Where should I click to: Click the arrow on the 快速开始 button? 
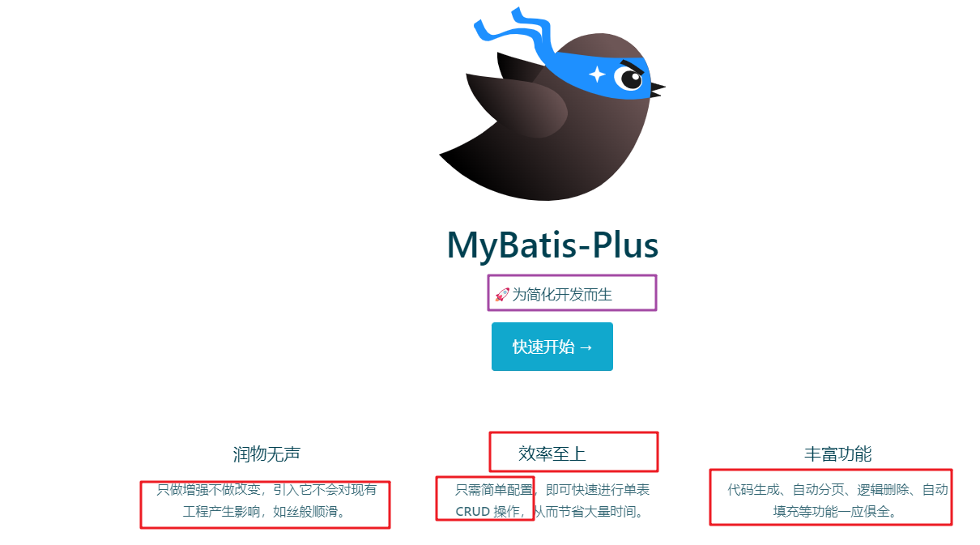tap(586, 347)
